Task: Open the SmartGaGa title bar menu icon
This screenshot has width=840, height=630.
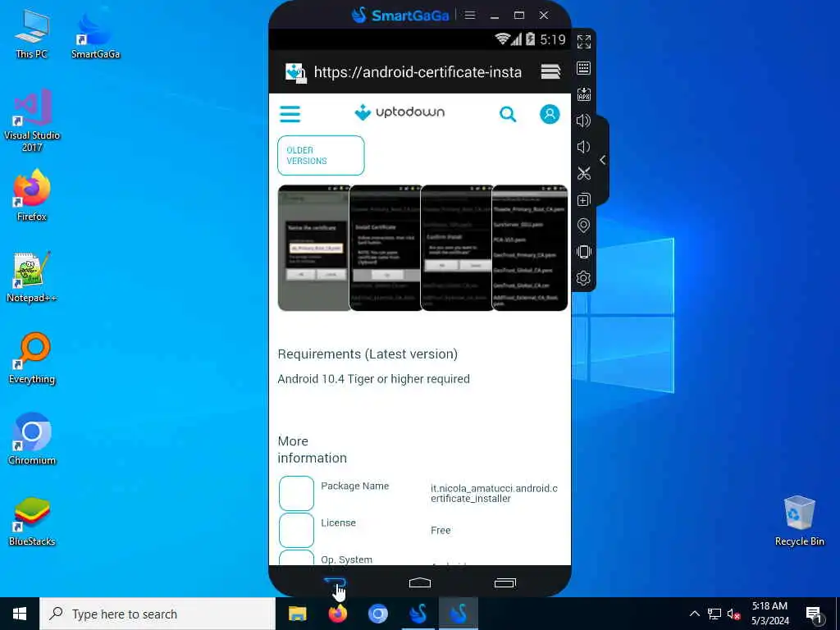Action: pyautogui.click(x=470, y=15)
